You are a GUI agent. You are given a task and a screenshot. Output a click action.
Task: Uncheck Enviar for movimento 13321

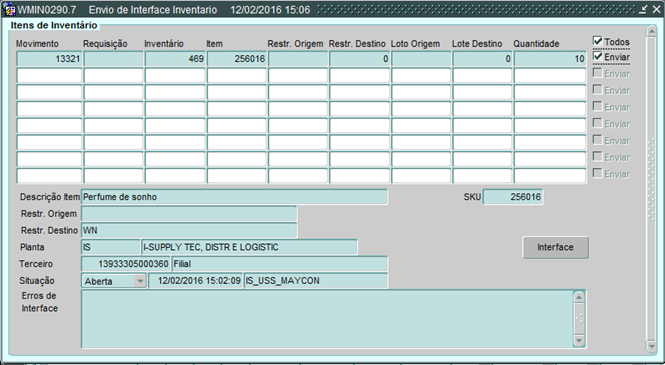coord(598,56)
